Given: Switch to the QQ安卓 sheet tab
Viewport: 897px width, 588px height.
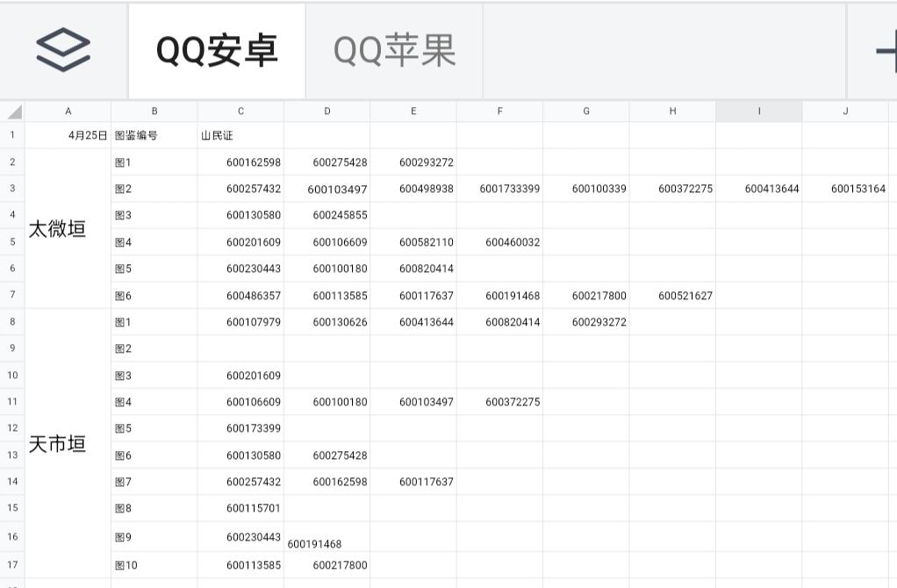Looking at the screenshot, I should click(x=217, y=51).
